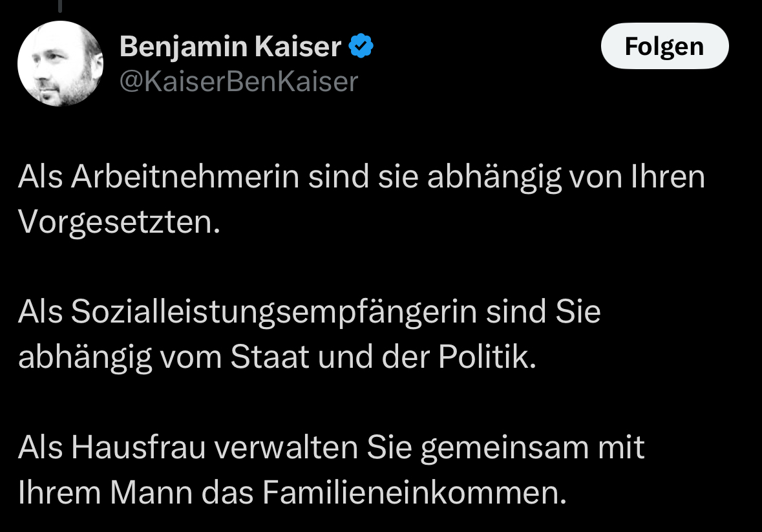Viewport: 762px width, 532px height.
Task: Click the word "abhängig" in the first line
Action: [494, 177]
